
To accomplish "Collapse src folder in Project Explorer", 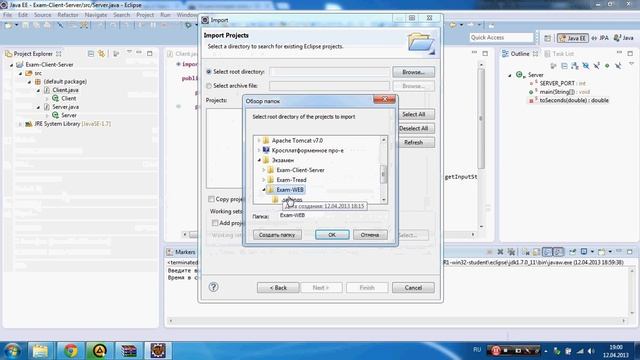I will click(x=20, y=73).
